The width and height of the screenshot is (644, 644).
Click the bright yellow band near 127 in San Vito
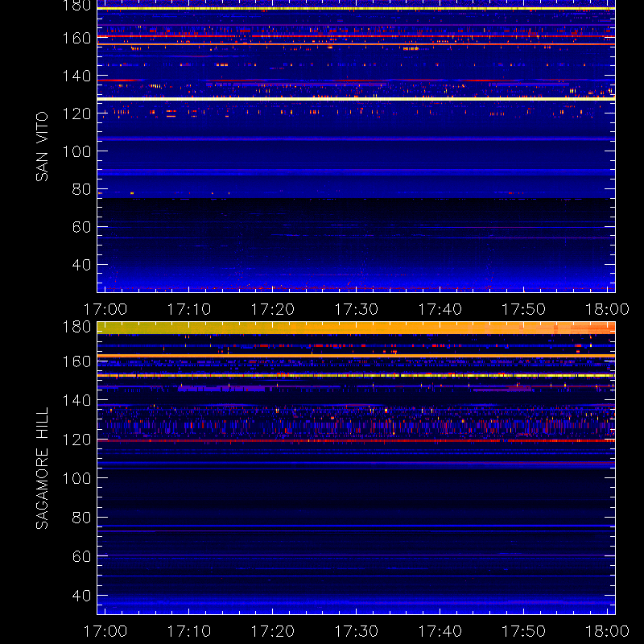[x=356, y=99]
